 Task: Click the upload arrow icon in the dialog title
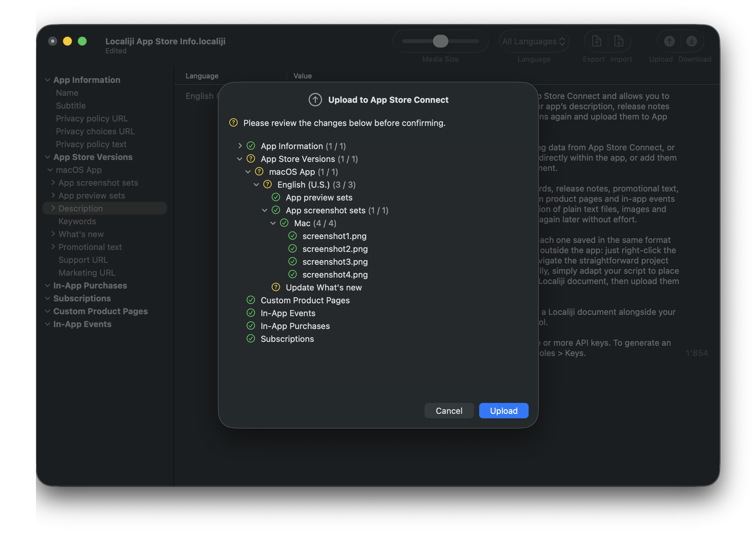pos(315,100)
